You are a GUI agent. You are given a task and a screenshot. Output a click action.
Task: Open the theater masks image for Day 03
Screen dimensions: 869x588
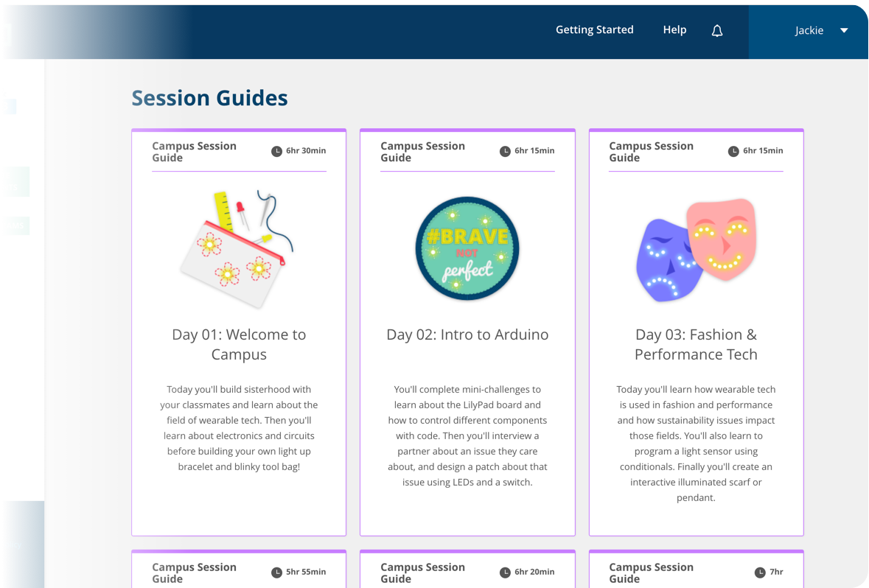pyautogui.click(x=696, y=249)
